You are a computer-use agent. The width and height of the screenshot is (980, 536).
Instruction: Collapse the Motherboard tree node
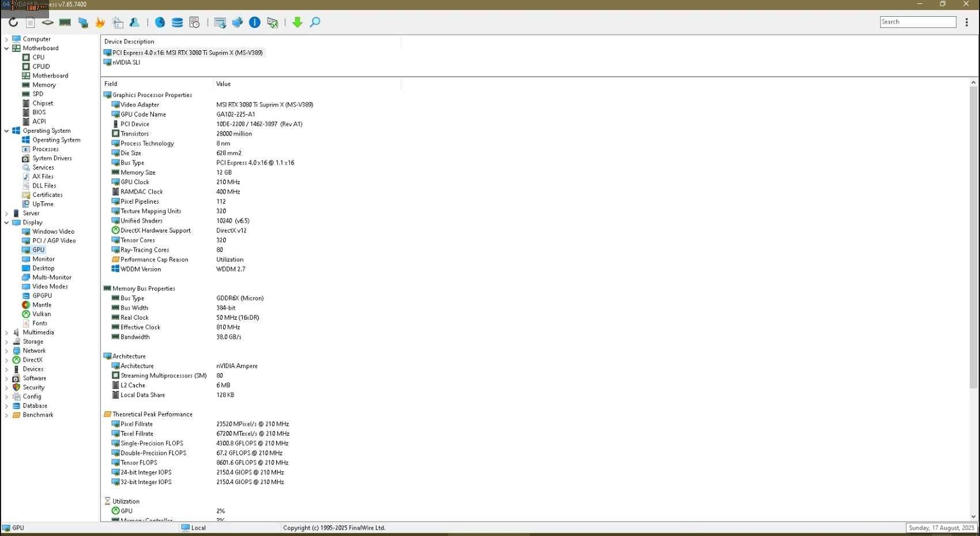point(6,48)
